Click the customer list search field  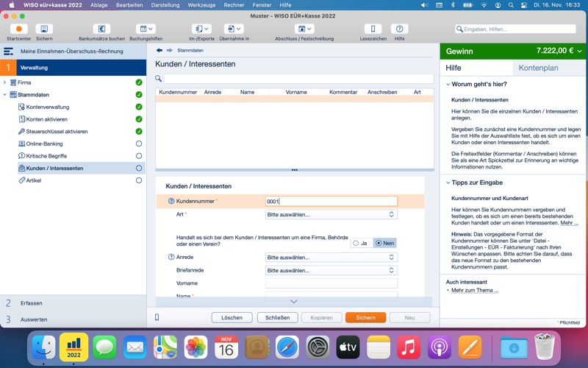tap(298, 78)
